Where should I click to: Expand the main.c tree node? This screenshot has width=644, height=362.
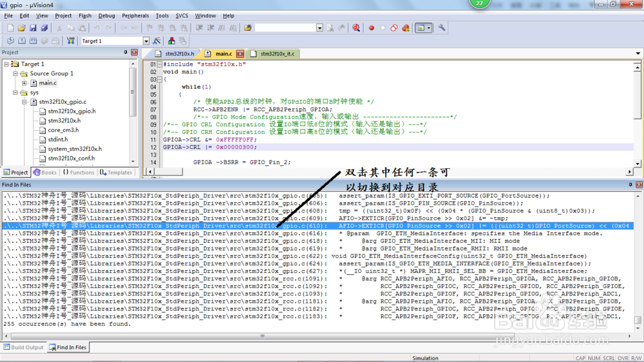[x=24, y=83]
